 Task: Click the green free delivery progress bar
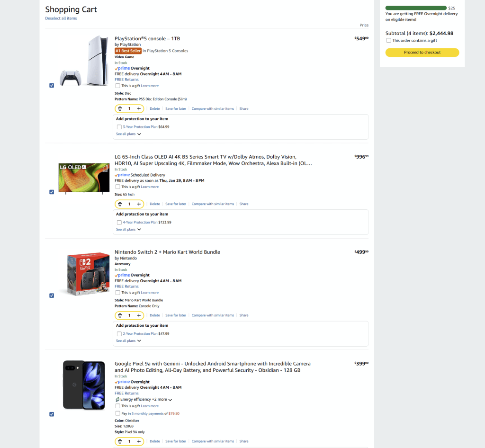click(x=416, y=8)
